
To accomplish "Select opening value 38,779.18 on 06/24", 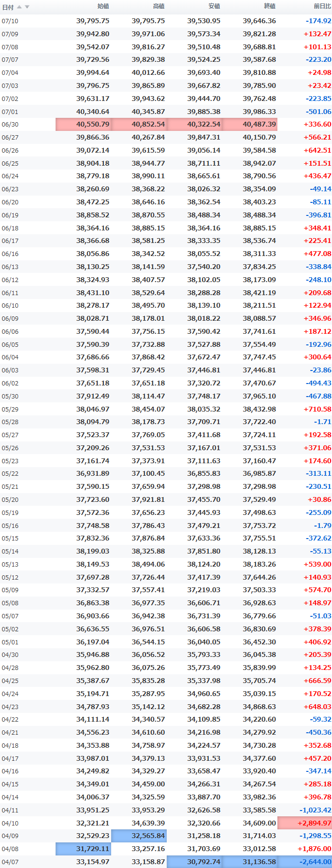I will (93, 176).
